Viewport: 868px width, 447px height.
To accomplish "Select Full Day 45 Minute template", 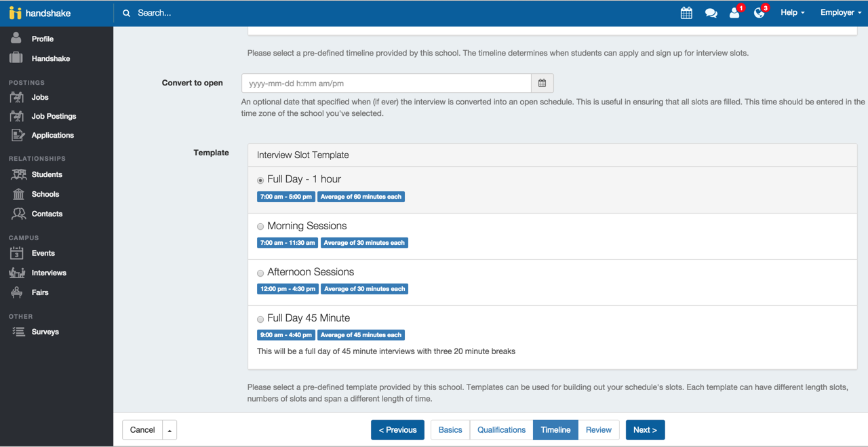I will coord(260,319).
